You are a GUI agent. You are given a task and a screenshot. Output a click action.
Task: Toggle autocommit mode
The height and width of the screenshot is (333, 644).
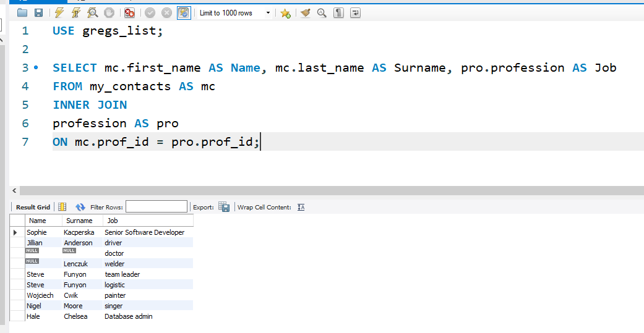(184, 13)
